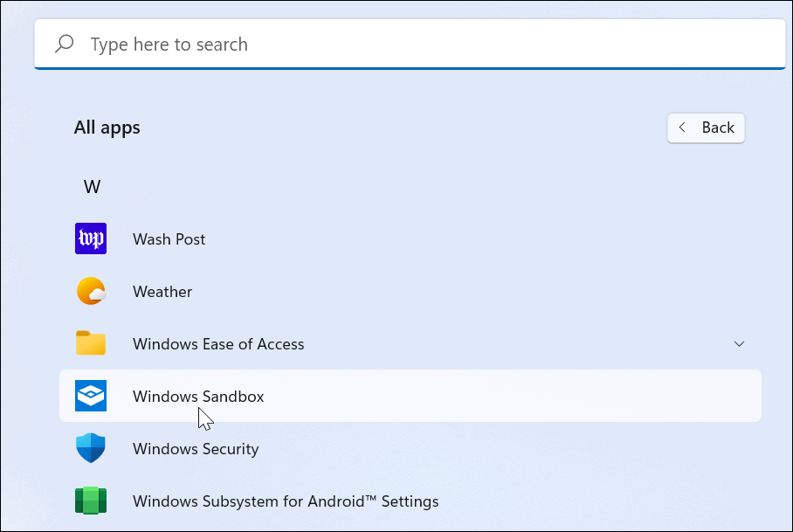Click the back chevron inside the Back button
This screenshot has height=532, width=793.
pos(682,128)
